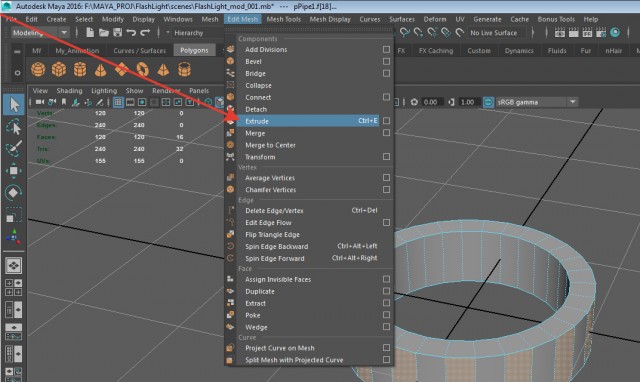Click the Open Scene folder icon
This screenshot has height=382, width=640.
pyautogui.click(x=104, y=32)
